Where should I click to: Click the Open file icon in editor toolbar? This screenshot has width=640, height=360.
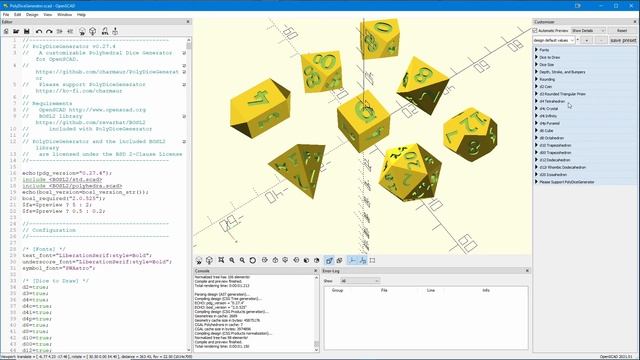[16, 31]
